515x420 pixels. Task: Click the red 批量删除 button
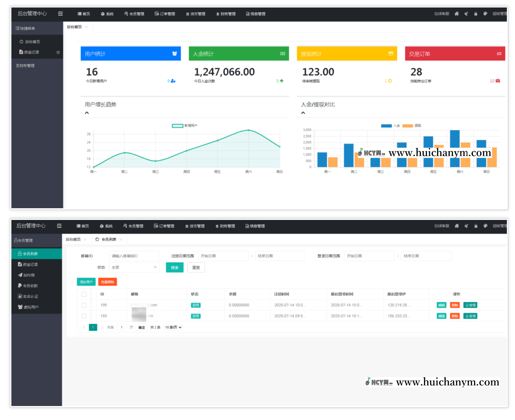(x=107, y=282)
